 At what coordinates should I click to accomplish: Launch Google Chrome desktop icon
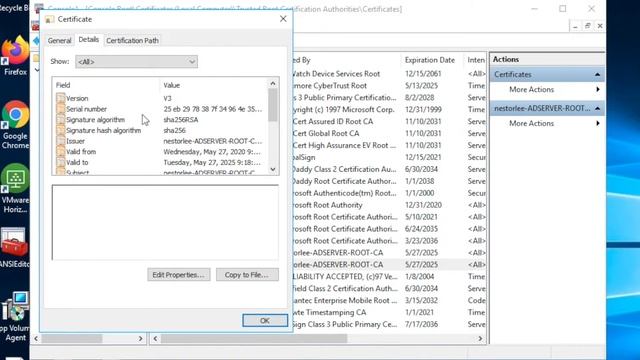tap(15, 124)
